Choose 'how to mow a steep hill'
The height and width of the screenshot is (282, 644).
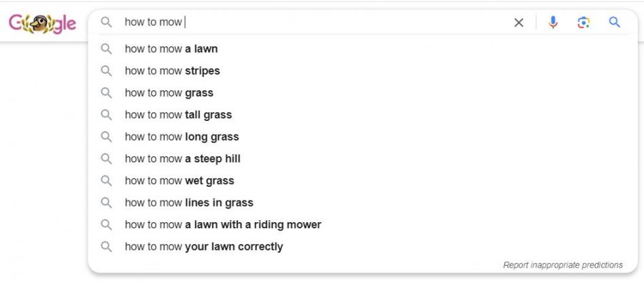[x=182, y=159]
